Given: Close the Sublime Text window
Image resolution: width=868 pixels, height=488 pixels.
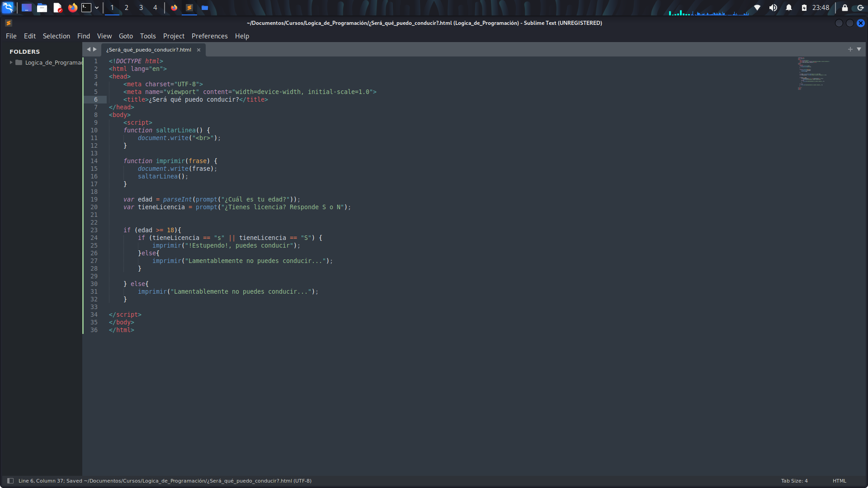Looking at the screenshot, I should 861,23.
